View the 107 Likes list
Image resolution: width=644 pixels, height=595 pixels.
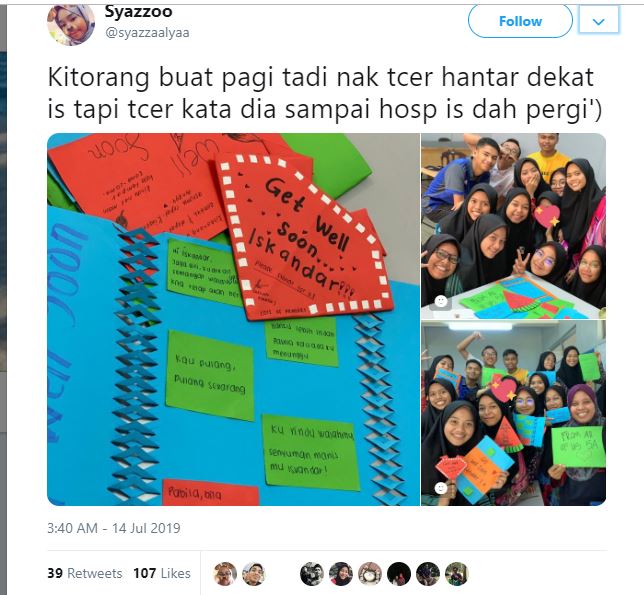tap(162, 573)
